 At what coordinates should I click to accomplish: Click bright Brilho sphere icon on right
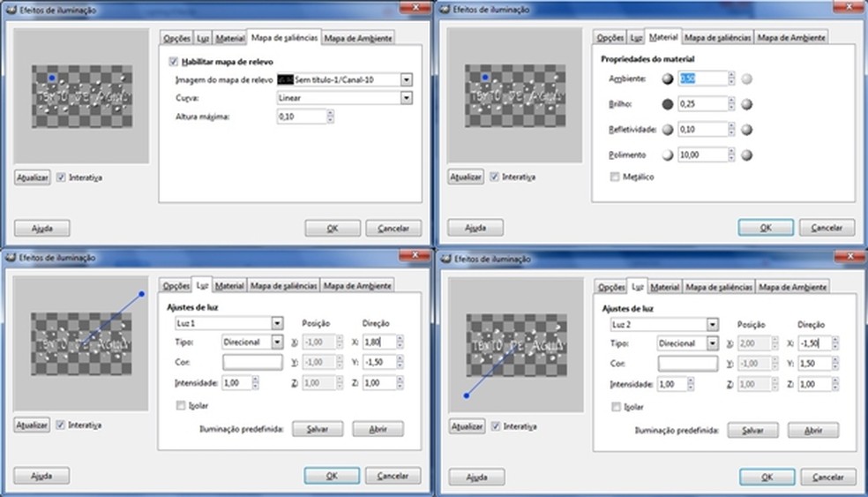[747, 103]
